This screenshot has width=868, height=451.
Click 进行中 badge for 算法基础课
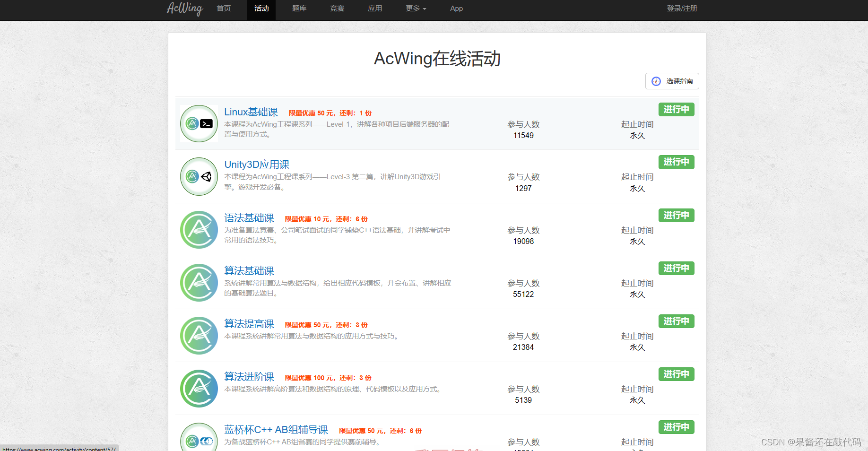(676, 268)
